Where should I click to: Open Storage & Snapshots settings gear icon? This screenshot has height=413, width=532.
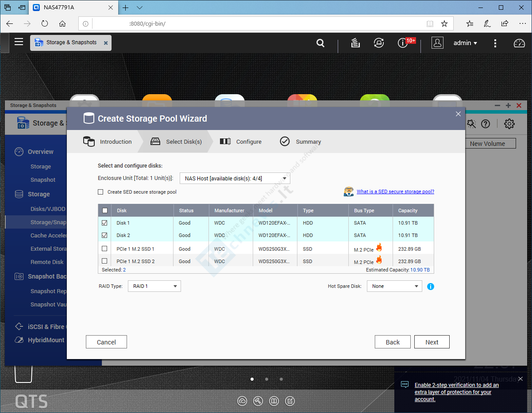[509, 124]
